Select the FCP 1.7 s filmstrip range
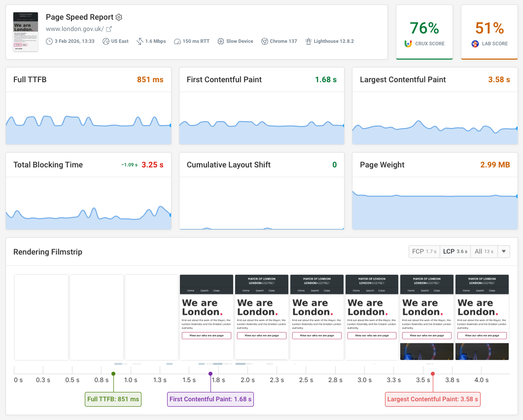Viewport: 523px width, 420px height. (x=424, y=252)
